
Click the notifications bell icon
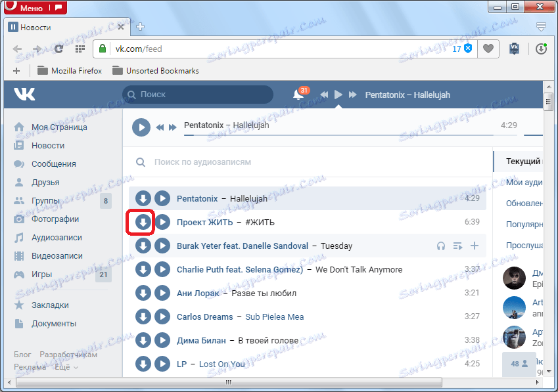pos(297,94)
